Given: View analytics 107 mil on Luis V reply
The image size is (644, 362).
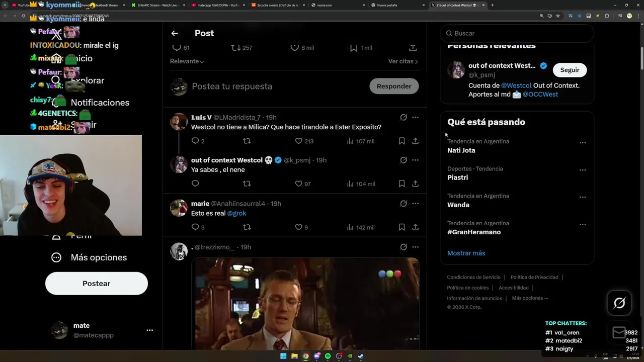Looking at the screenshot, I should 361,141.
